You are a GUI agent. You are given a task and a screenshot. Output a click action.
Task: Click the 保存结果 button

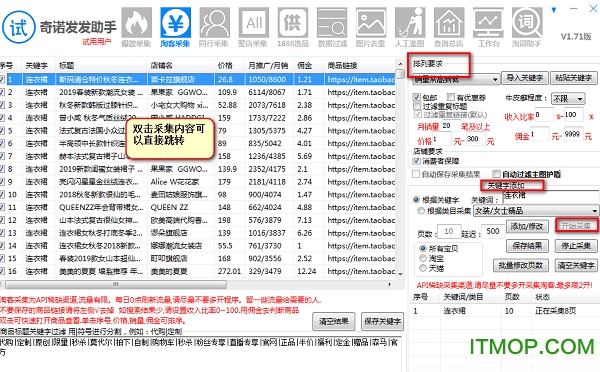(x=527, y=246)
